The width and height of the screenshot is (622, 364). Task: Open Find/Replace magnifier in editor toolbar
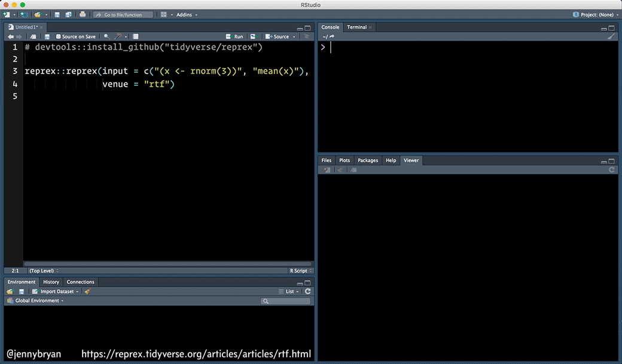click(x=106, y=36)
